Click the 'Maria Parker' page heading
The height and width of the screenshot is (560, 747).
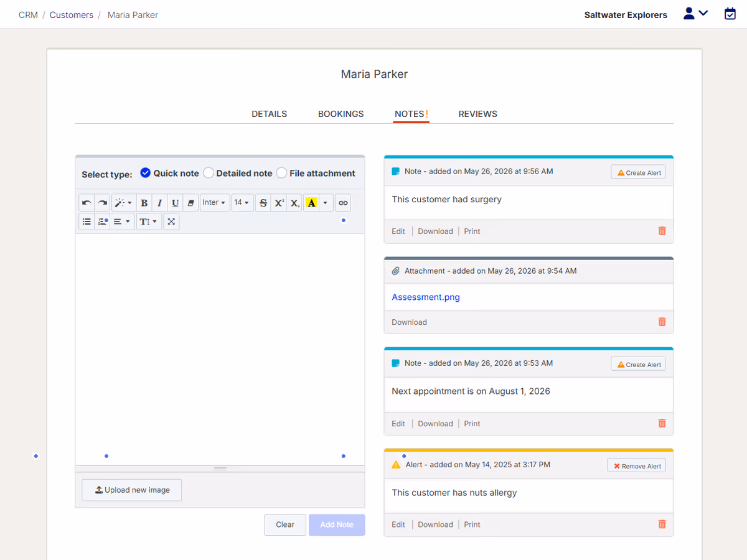click(x=374, y=74)
